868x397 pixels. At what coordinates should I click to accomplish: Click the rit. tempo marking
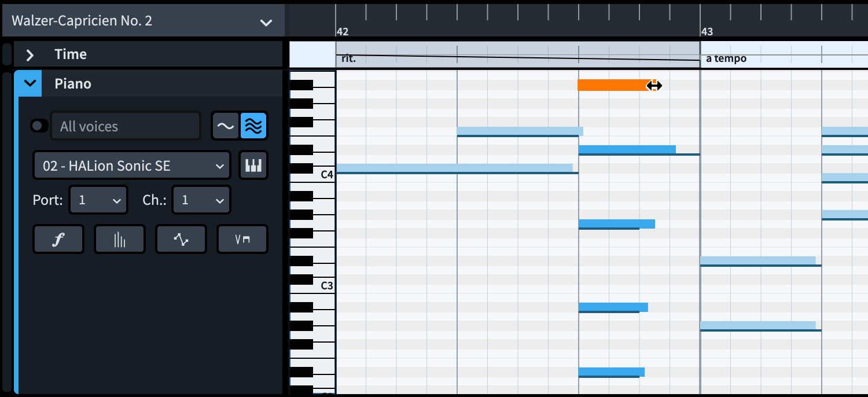point(348,58)
